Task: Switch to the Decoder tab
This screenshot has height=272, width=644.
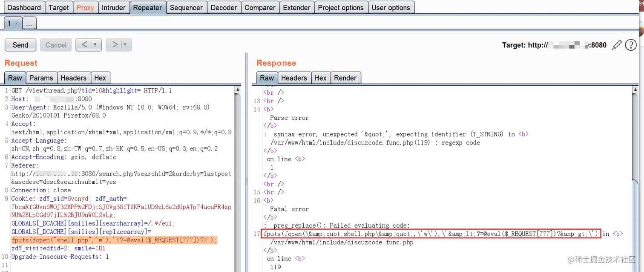Action: (x=224, y=8)
